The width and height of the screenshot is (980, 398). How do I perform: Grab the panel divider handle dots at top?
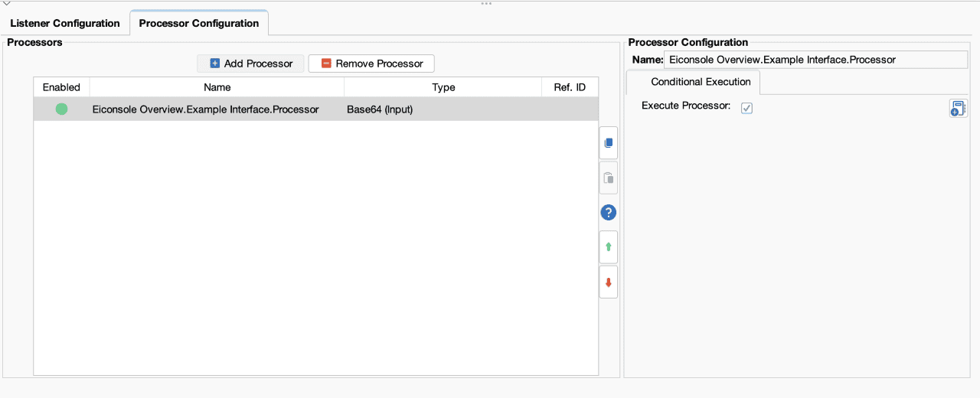[x=486, y=3]
